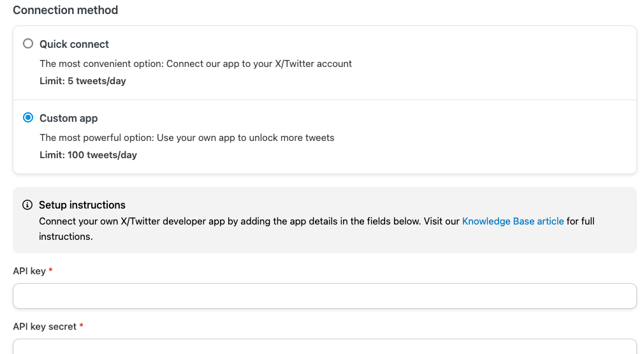Click the red asterisk next to API key

point(50,271)
